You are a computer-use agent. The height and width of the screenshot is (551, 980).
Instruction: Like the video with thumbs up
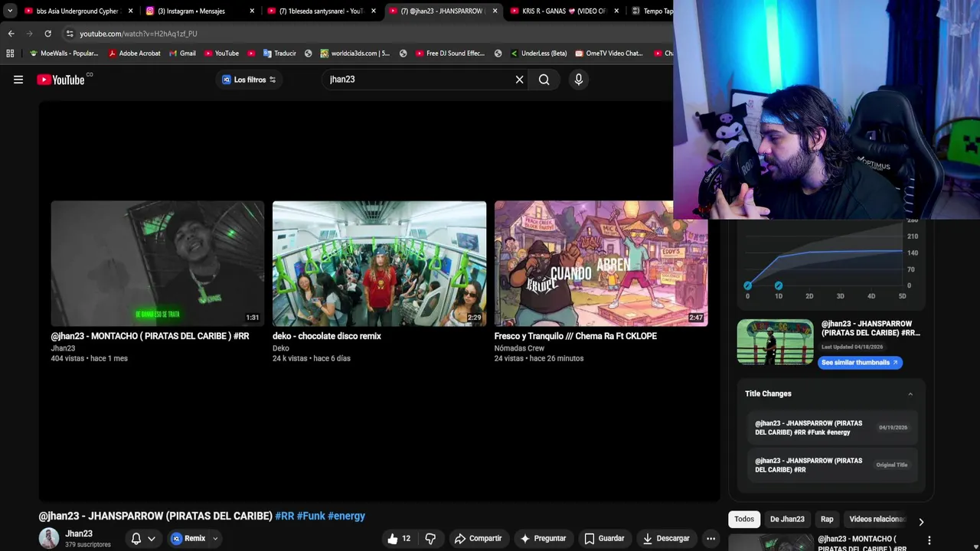point(399,539)
